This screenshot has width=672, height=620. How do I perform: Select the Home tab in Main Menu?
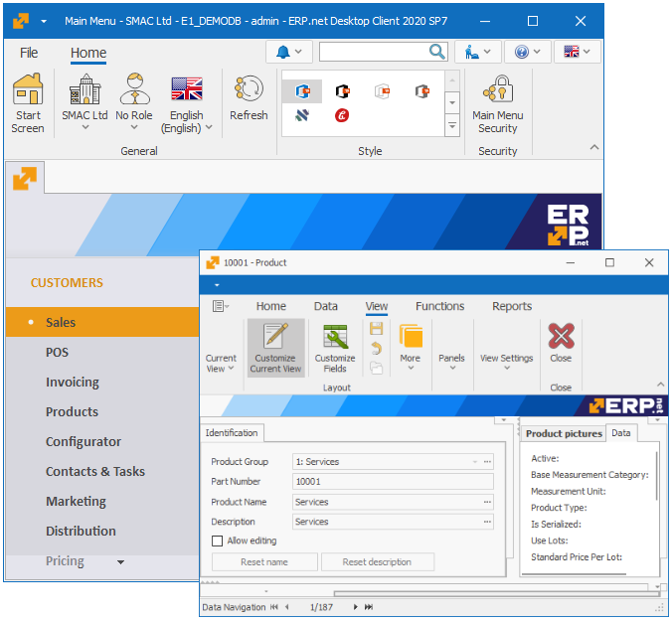(88, 53)
